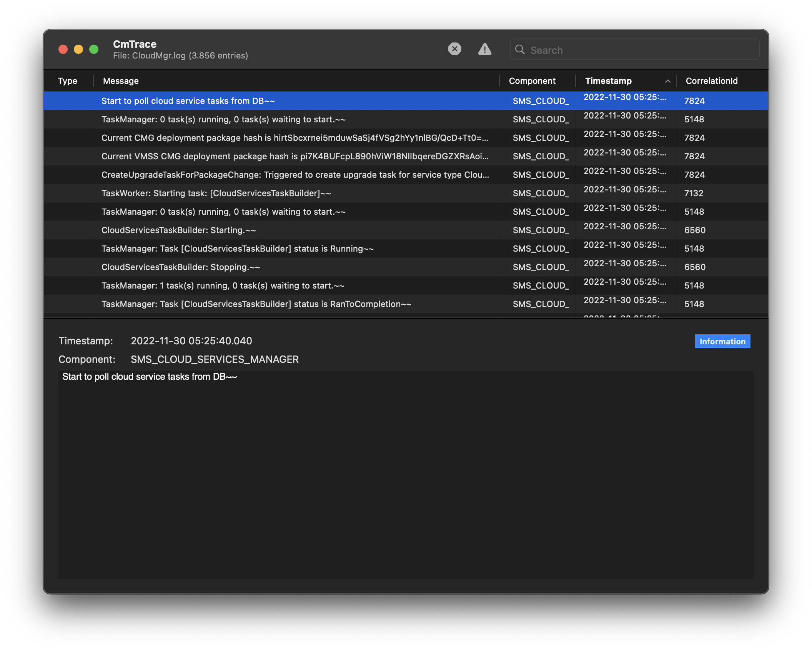Click the yellow minimize window button
This screenshot has width=812, height=651.
[78, 49]
